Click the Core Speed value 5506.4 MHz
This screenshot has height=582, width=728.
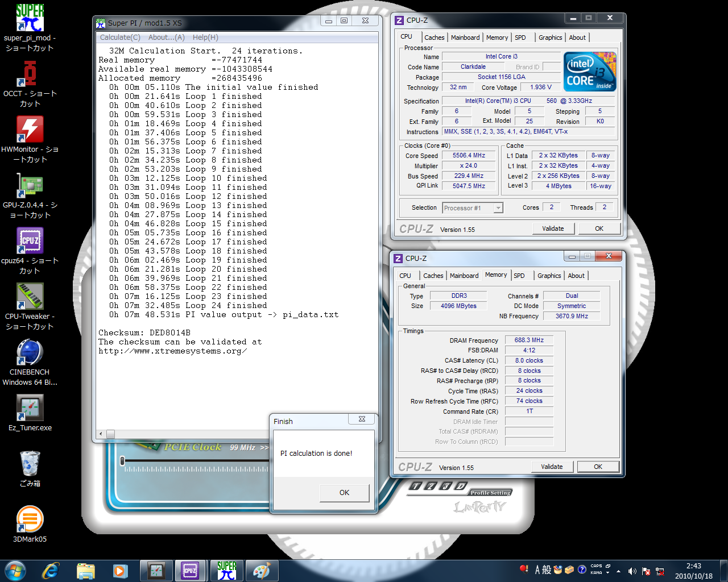point(469,156)
